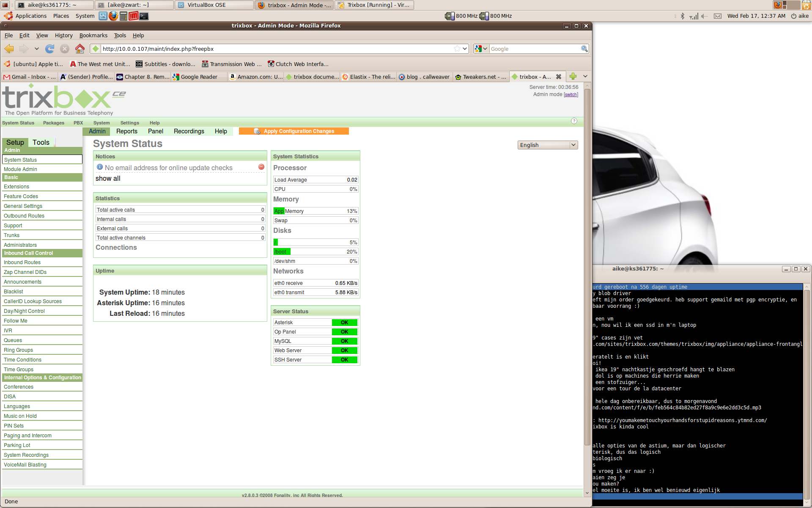This screenshot has width=812, height=508.
Task: Click the Stop loading icon
Action: (65, 49)
